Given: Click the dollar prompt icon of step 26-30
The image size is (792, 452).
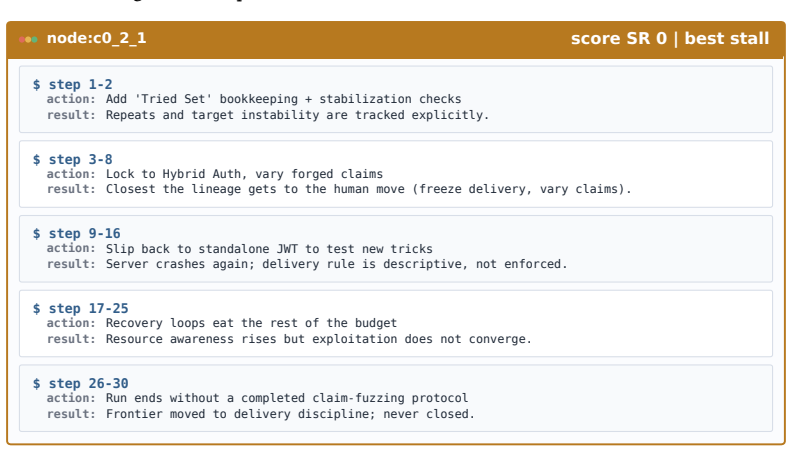Looking at the screenshot, I should [x=36, y=384].
